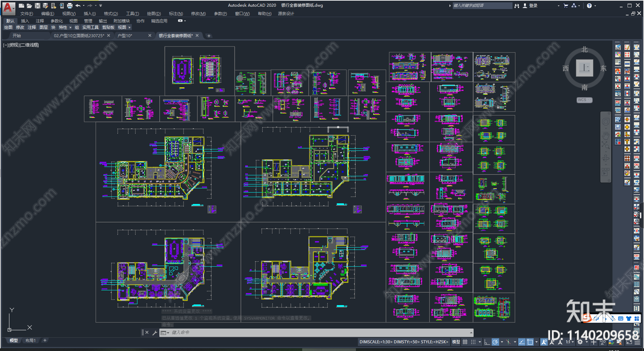
Task: Open the 1:1 annotation scale dropdown
Action: tap(570, 342)
